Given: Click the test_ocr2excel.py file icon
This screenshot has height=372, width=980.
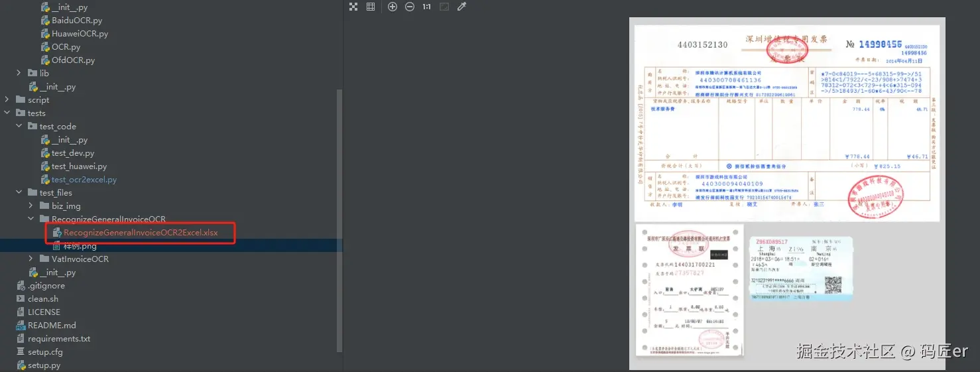Looking at the screenshot, I should 45,180.
